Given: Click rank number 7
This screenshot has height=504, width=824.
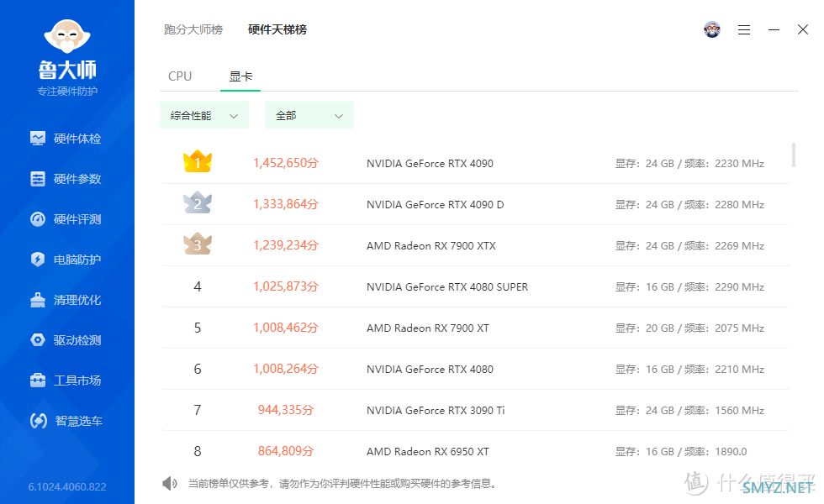Looking at the screenshot, I should [198, 410].
